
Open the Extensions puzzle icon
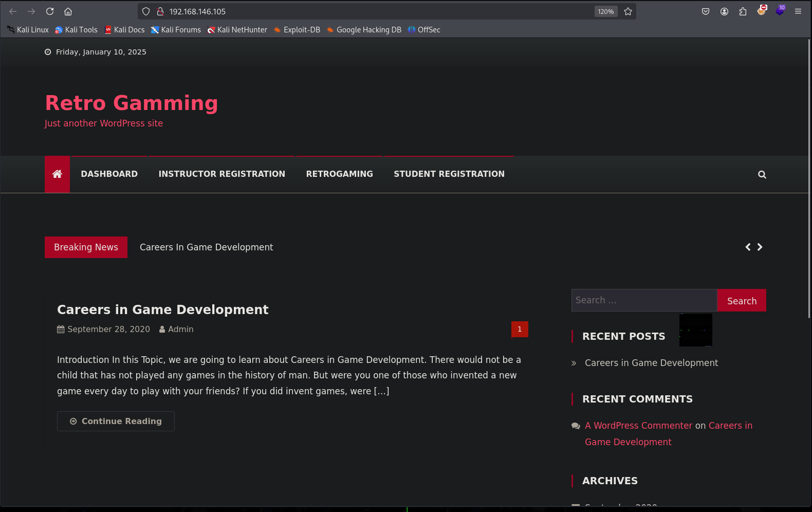[x=743, y=11]
